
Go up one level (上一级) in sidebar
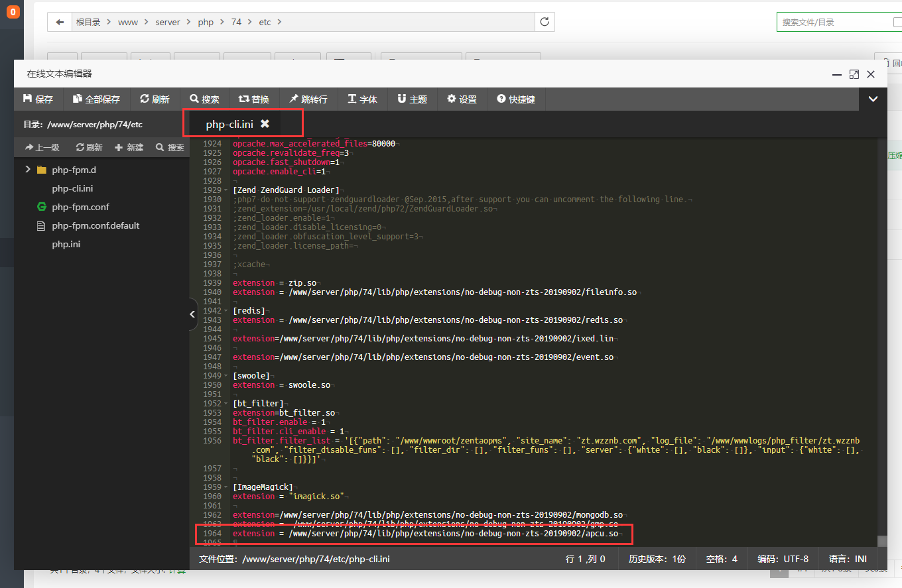pos(42,148)
